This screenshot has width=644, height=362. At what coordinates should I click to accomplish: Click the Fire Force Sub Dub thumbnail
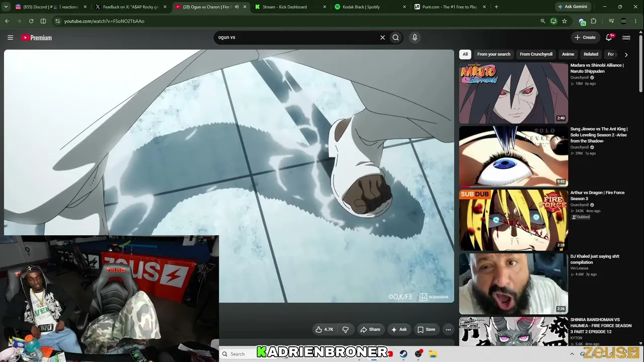point(514,220)
